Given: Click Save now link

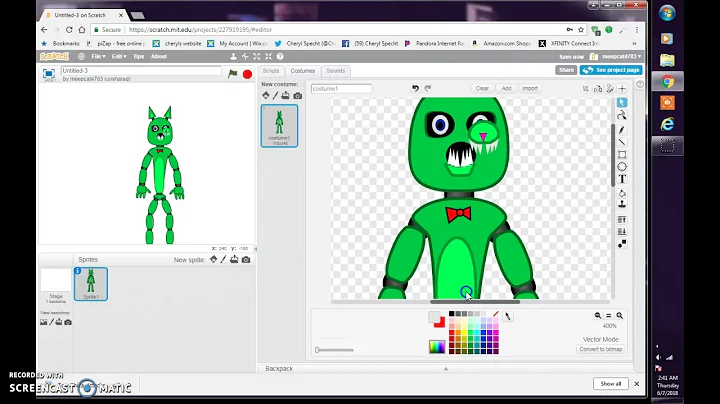Looking at the screenshot, I should (571, 57).
